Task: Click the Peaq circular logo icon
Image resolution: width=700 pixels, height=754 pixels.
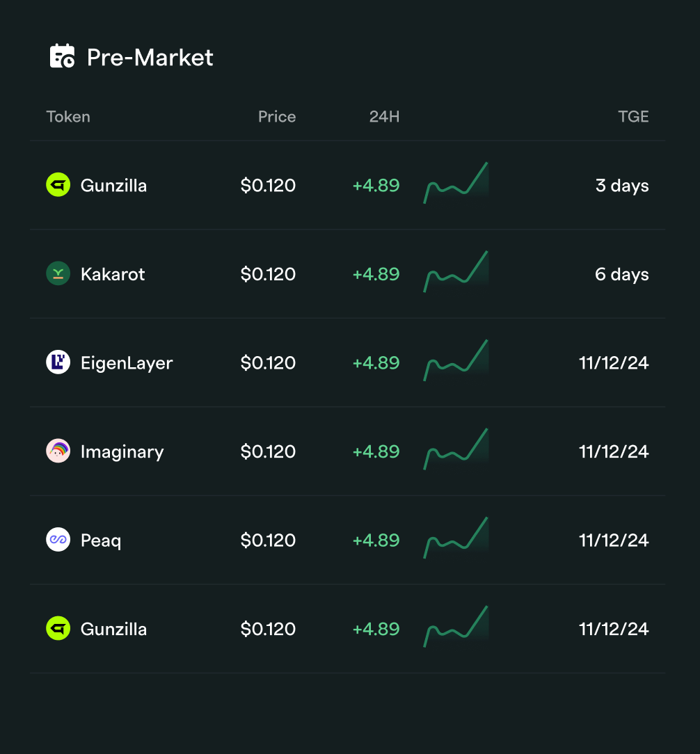Action: [x=58, y=539]
